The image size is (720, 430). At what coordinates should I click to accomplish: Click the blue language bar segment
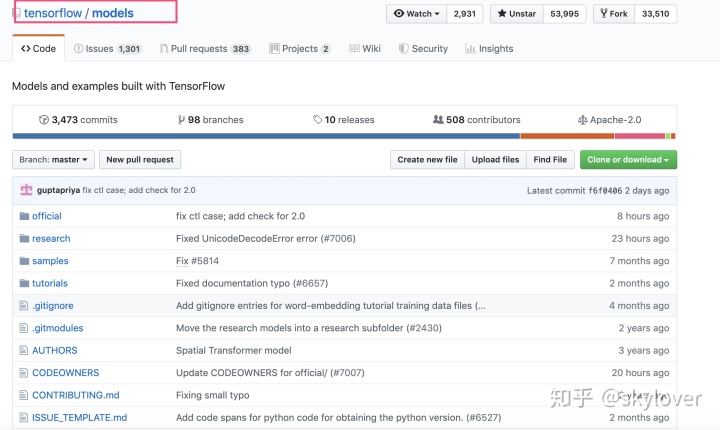click(266, 136)
